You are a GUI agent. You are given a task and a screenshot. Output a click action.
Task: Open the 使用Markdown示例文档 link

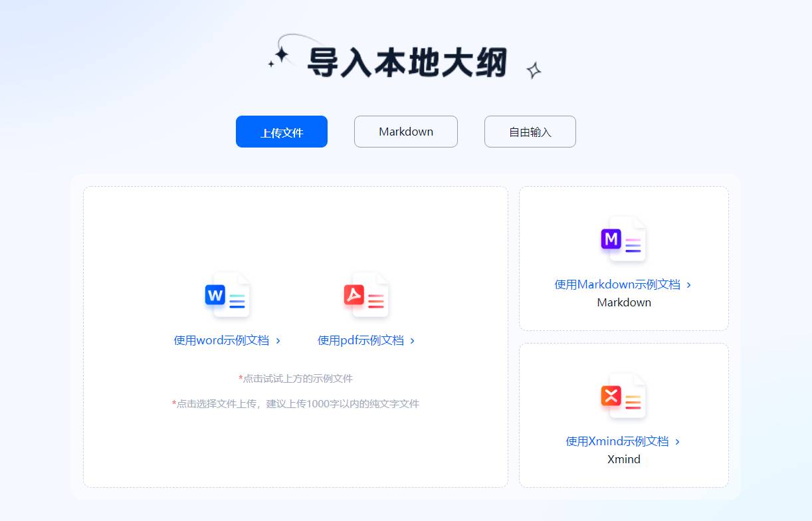pos(617,284)
